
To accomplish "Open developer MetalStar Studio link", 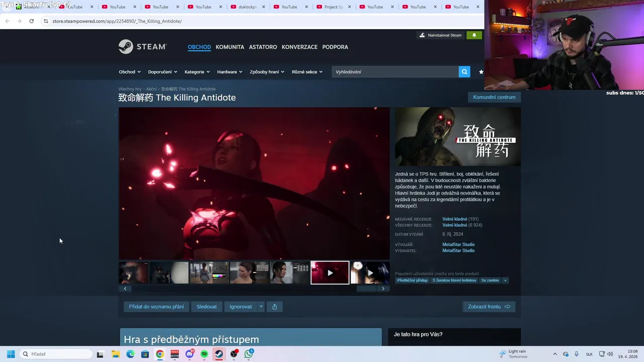I will pos(458,244).
